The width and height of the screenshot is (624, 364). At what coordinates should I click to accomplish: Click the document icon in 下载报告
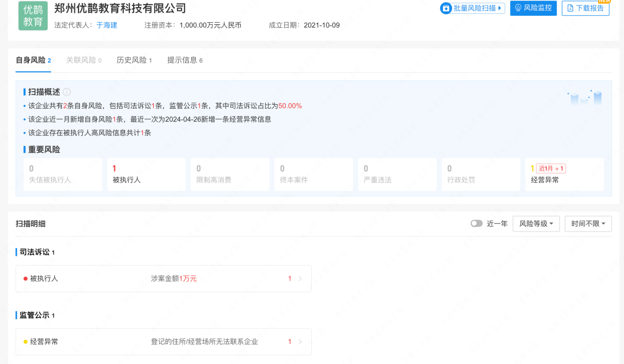coord(570,8)
